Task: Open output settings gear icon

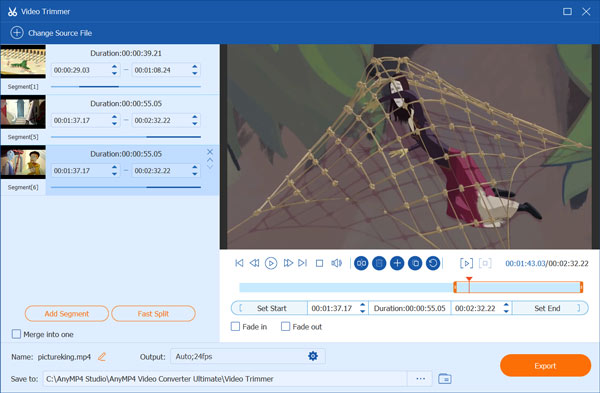Action: [313, 356]
